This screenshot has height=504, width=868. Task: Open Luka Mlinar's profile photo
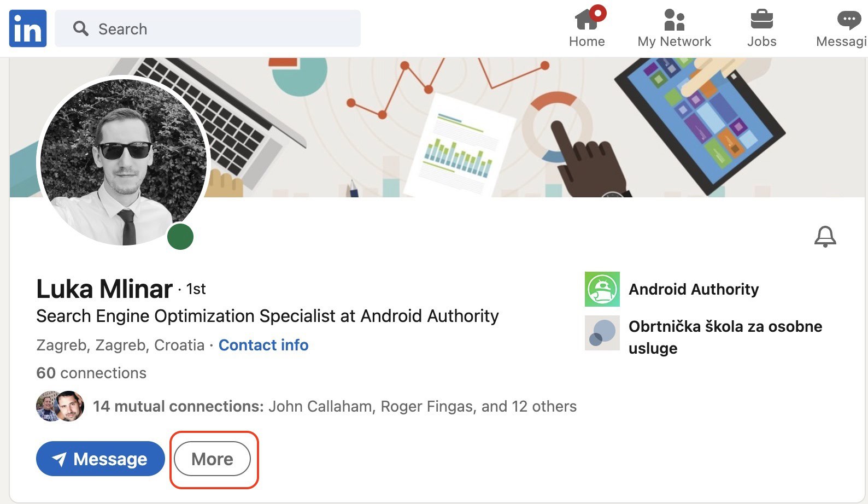124,162
